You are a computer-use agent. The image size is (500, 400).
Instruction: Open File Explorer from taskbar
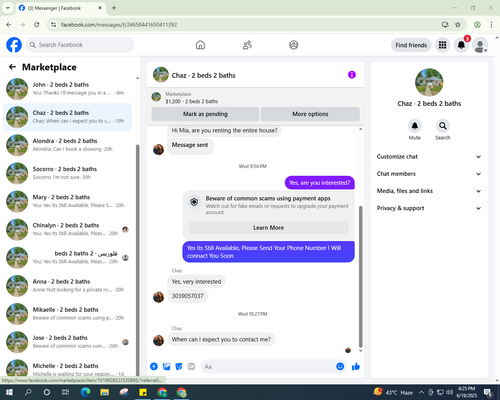pyautogui.click(x=105, y=392)
